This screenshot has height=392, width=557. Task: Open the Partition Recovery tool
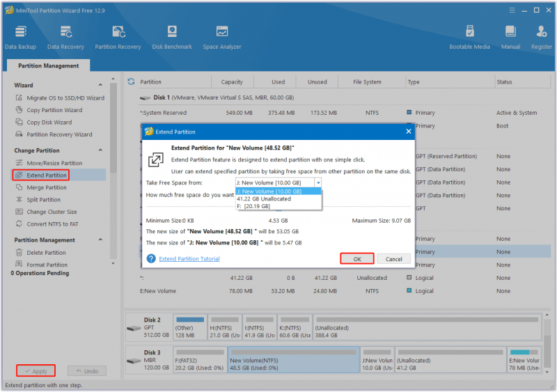[x=118, y=38]
